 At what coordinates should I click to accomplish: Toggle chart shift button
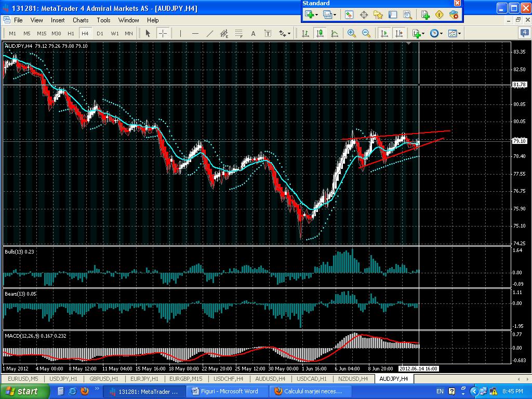coord(399,33)
